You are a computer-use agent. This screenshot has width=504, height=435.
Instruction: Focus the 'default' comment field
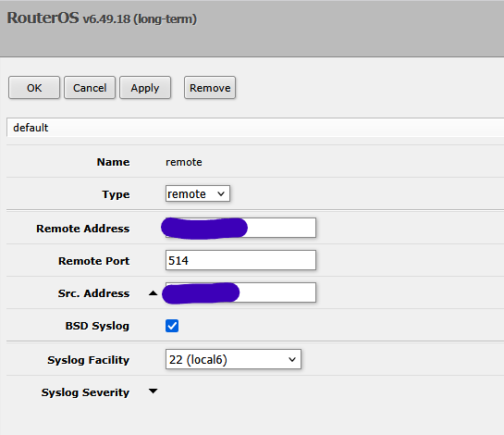255,128
